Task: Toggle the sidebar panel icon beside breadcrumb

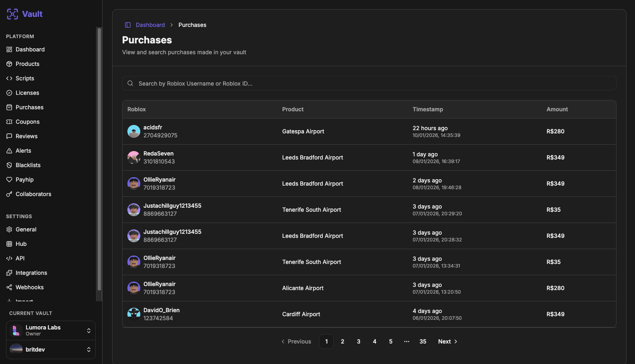Action: (128, 25)
